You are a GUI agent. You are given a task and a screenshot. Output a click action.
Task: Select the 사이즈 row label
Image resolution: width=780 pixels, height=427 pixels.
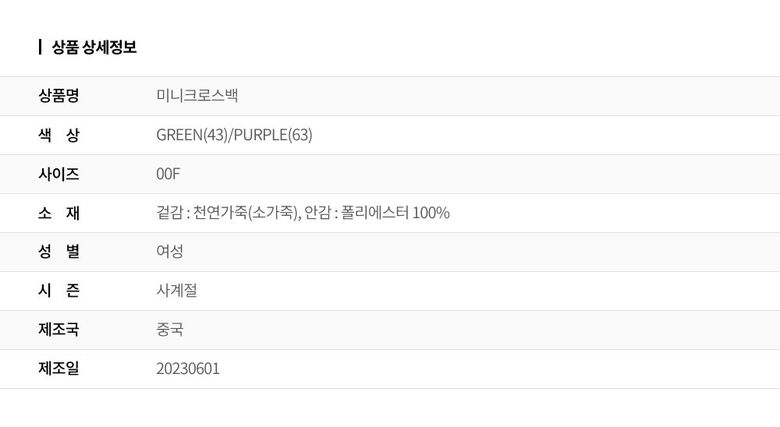tap(59, 174)
